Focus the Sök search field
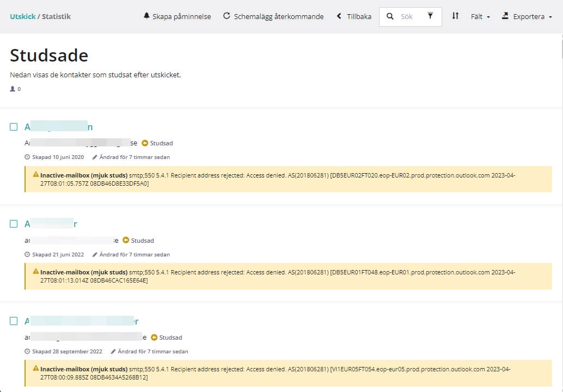 410,16
